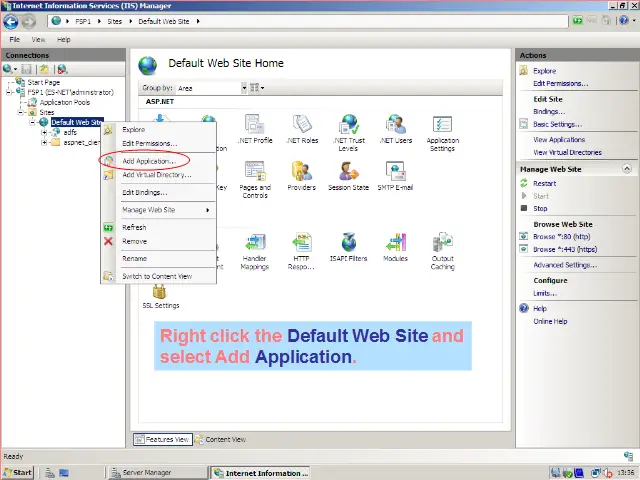Image resolution: width=640 pixels, height=480 pixels.
Task: Select Add Virtual Directory from context menu
Action: point(157,175)
